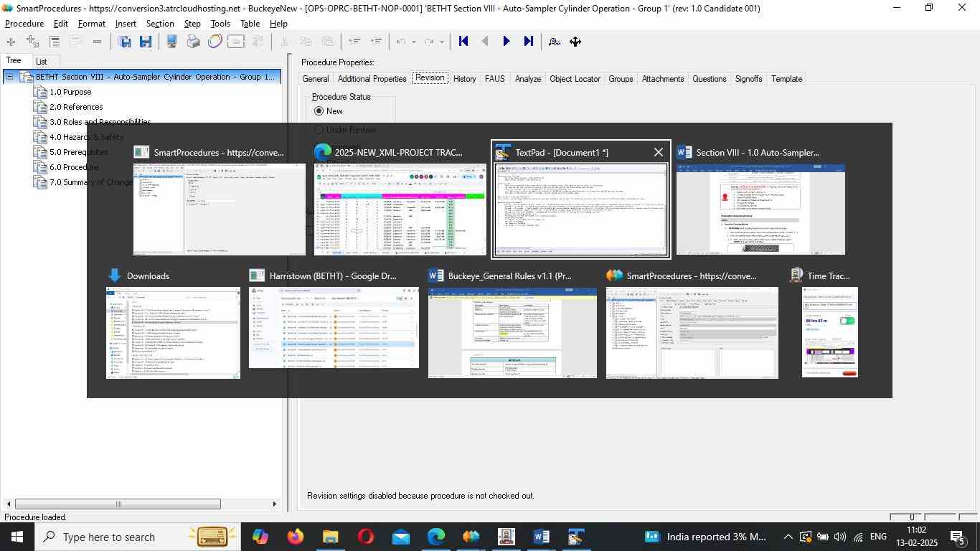Image resolution: width=980 pixels, height=551 pixels.
Task: Open the Procedure menu
Action: [24, 24]
